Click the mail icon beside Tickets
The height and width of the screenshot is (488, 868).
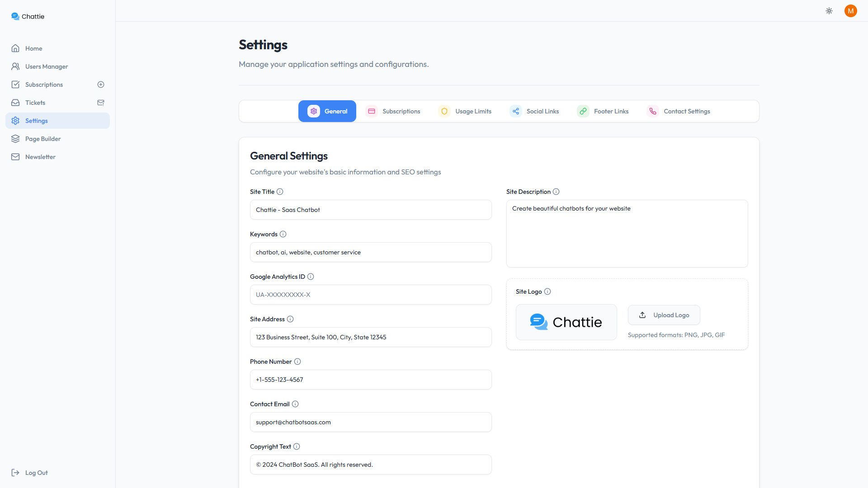[x=101, y=103]
